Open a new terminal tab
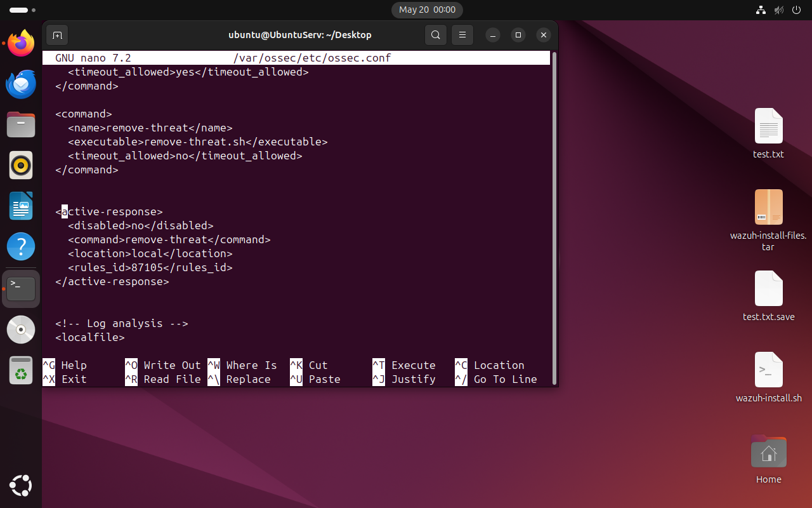812x508 pixels. 57,35
